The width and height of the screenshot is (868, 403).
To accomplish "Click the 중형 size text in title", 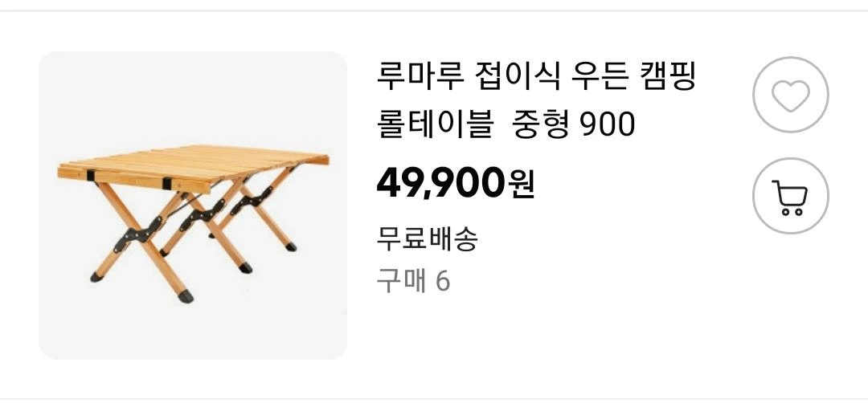I will (542, 125).
